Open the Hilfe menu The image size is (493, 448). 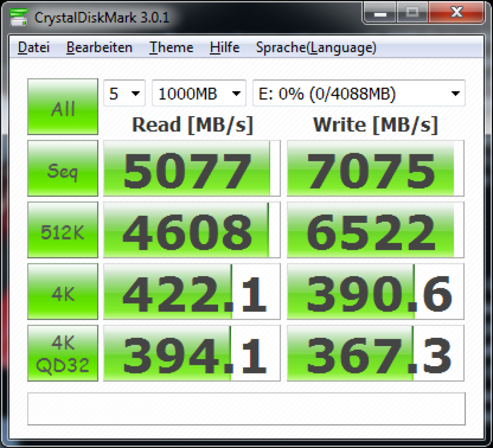coord(225,48)
